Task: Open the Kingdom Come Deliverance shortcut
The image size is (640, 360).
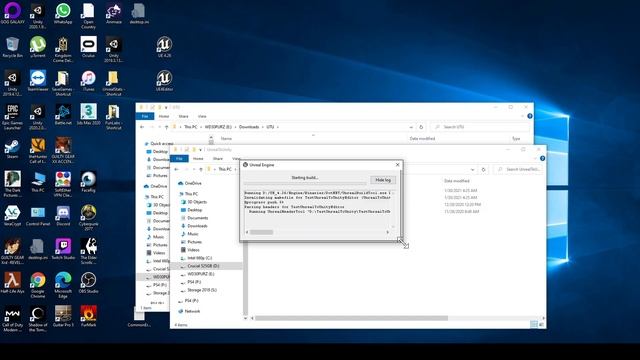Action: coord(63,49)
